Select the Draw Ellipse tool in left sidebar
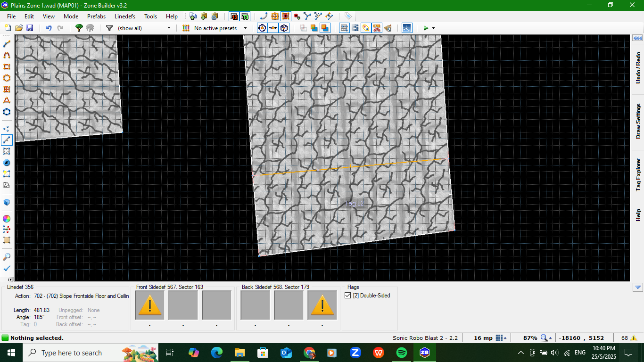644x362 pixels. [7, 78]
